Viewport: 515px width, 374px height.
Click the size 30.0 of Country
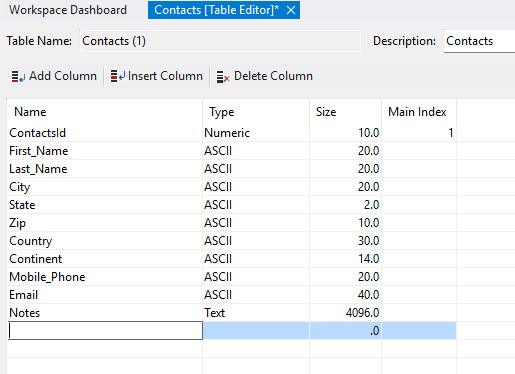(345, 241)
